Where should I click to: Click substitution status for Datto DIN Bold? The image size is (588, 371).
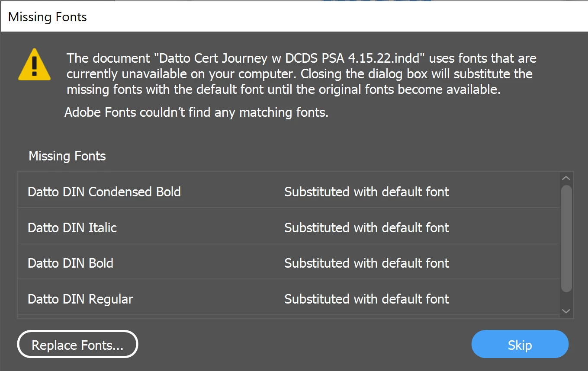click(366, 263)
